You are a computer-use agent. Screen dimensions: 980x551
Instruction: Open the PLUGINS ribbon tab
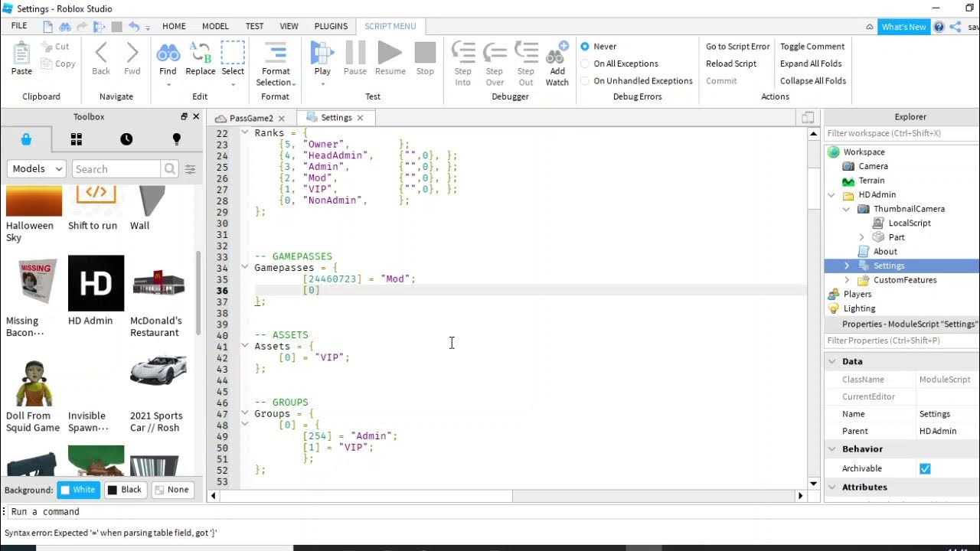(x=331, y=26)
